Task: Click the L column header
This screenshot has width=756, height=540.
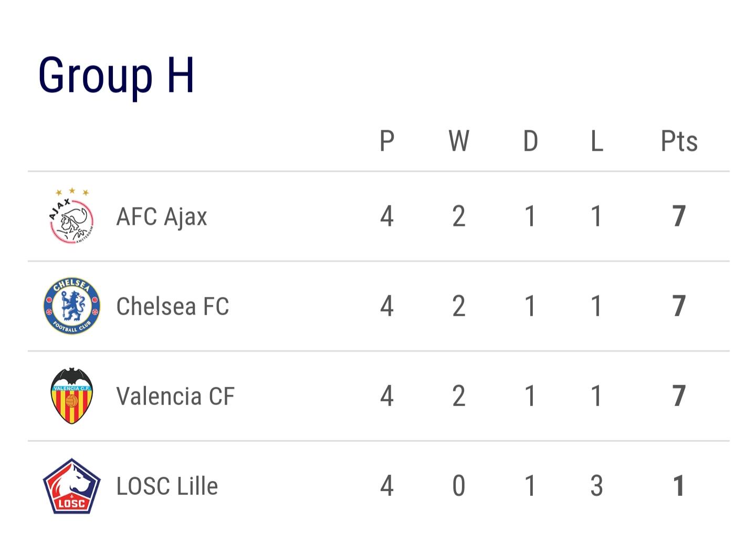Action: click(597, 141)
